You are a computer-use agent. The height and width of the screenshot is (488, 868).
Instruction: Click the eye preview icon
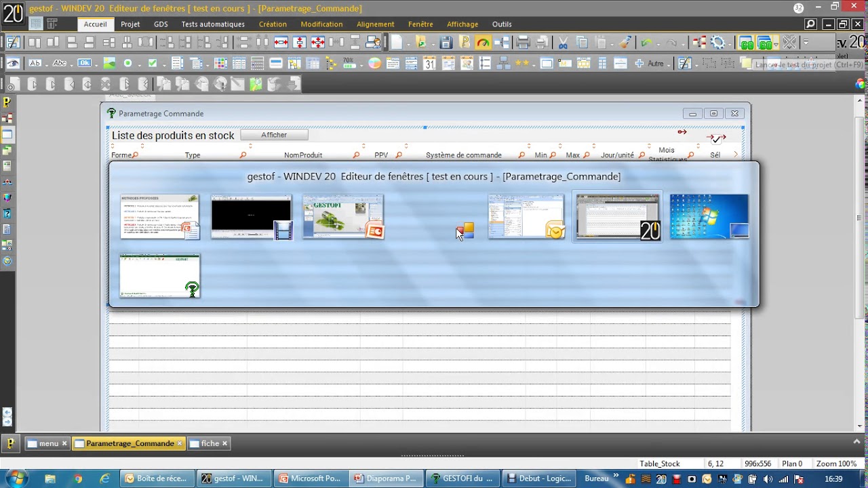pos(13,63)
